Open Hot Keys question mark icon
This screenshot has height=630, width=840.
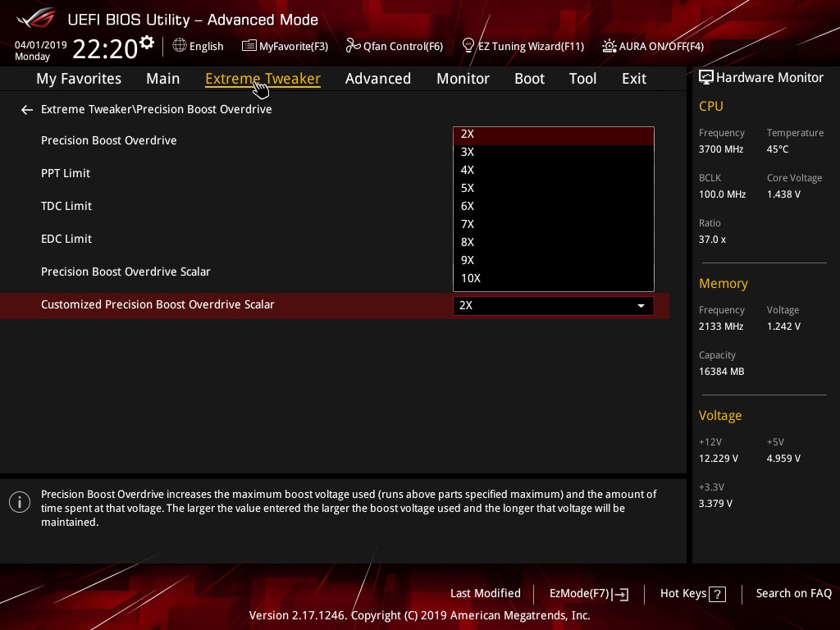[x=717, y=594]
